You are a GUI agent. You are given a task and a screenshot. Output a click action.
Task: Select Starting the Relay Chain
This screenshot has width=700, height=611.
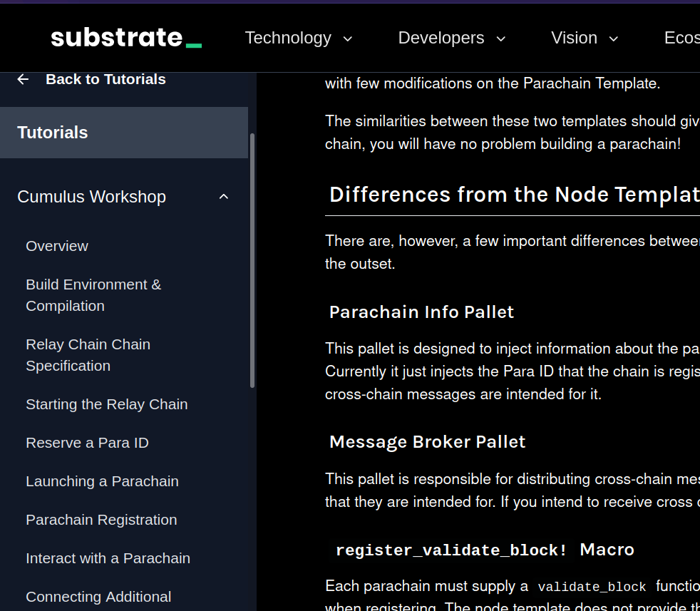click(x=106, y=404)
